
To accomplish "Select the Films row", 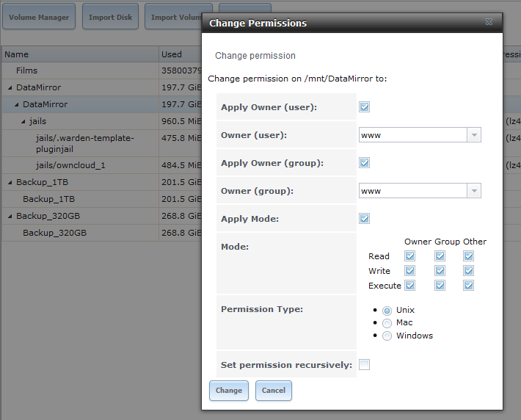I will click(x=101, y=70).
